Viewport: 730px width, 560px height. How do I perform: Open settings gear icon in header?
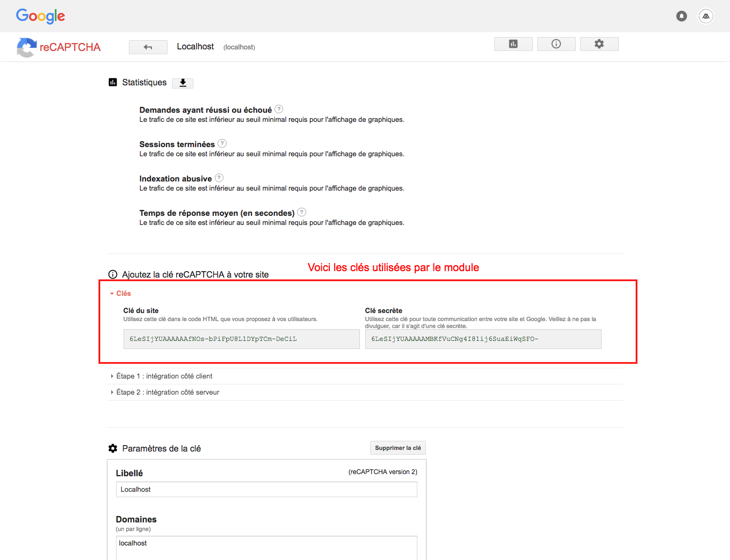coord(599,44)
